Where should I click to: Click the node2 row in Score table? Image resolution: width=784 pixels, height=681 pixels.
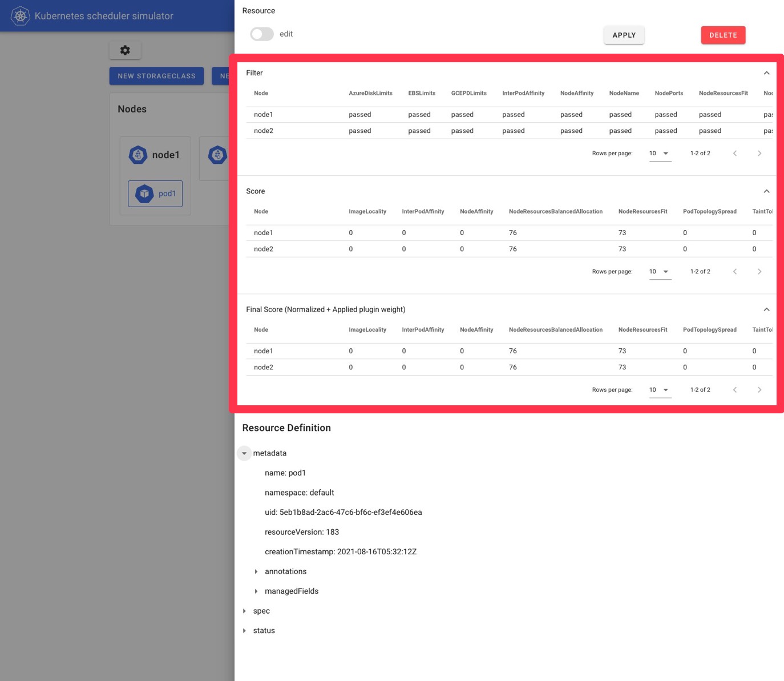point(509,249)
